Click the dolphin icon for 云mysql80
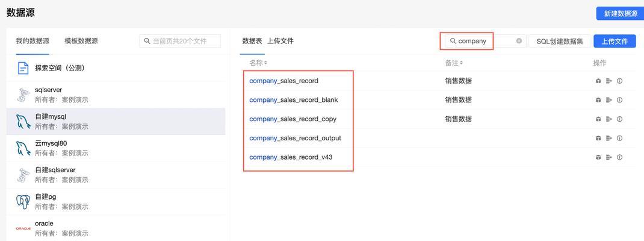Image resolution: width=644 pixels, height=241 pixels. [23, 148]
